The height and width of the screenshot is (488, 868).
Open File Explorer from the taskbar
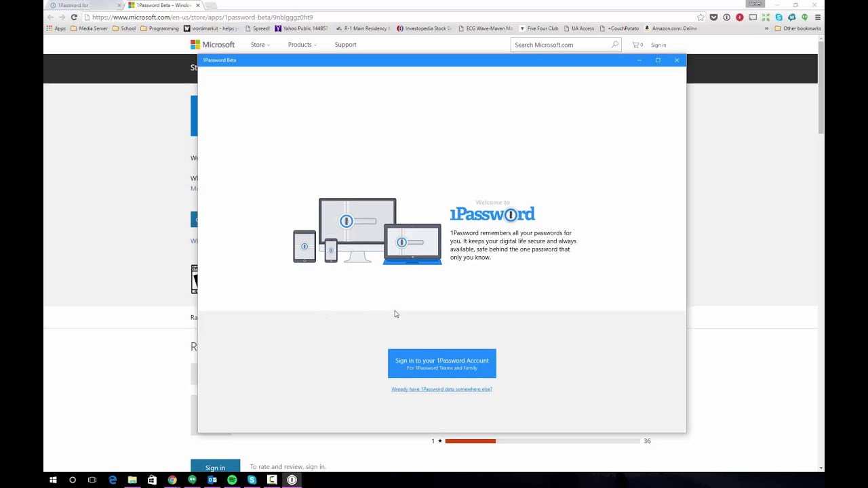click(132, 480)
